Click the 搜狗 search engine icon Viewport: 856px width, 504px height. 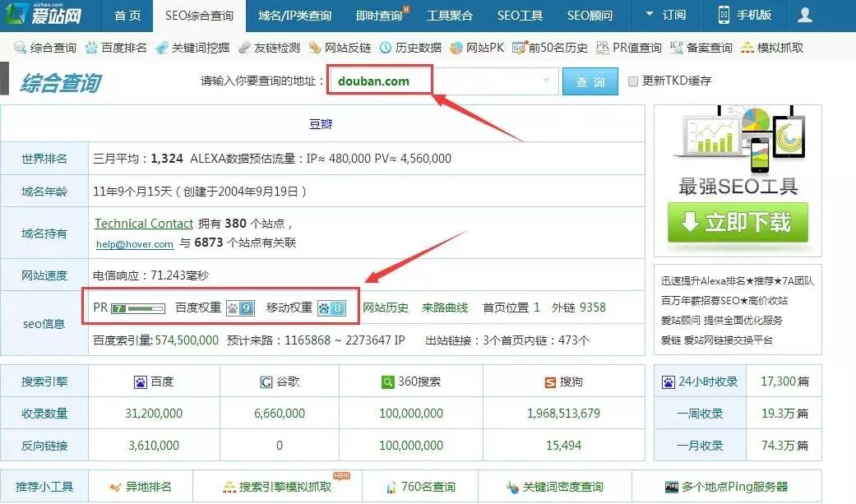(550, 382)
